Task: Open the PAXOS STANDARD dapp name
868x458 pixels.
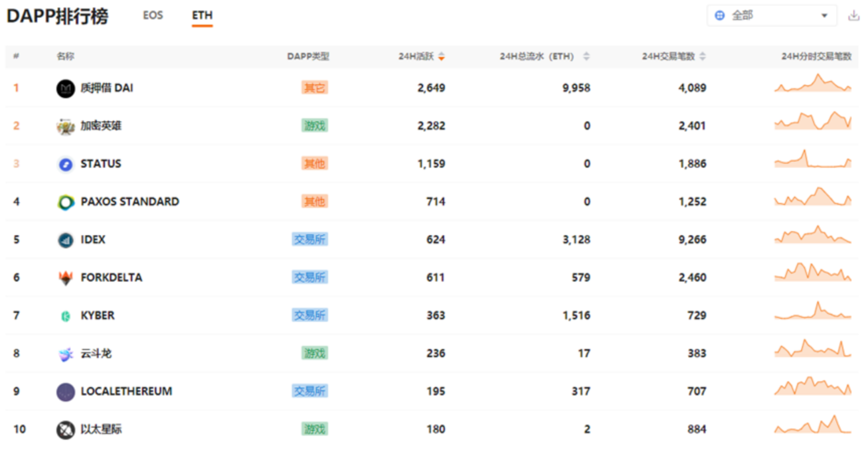Action: pos(130,201)
